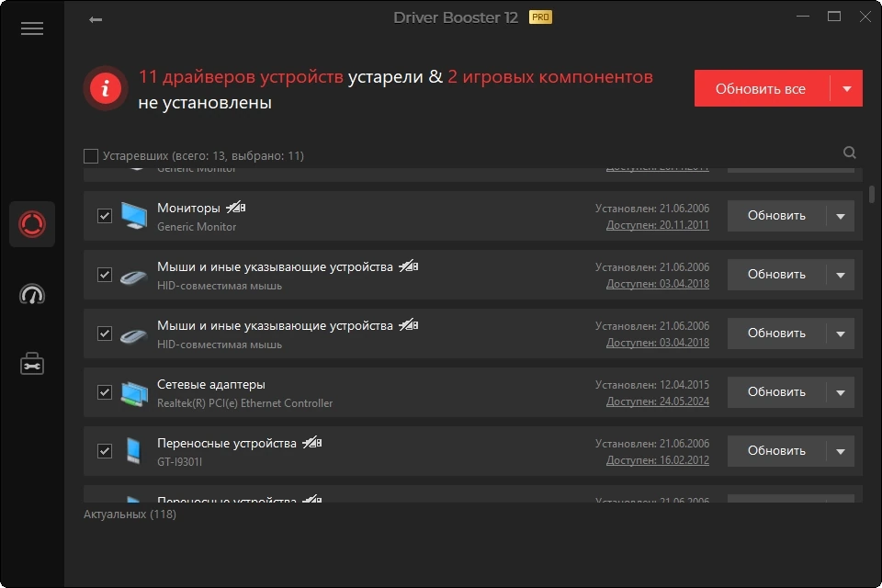Click the Driver Booster 12 title
The image size is (882, 588).
[x=456, y=18]
